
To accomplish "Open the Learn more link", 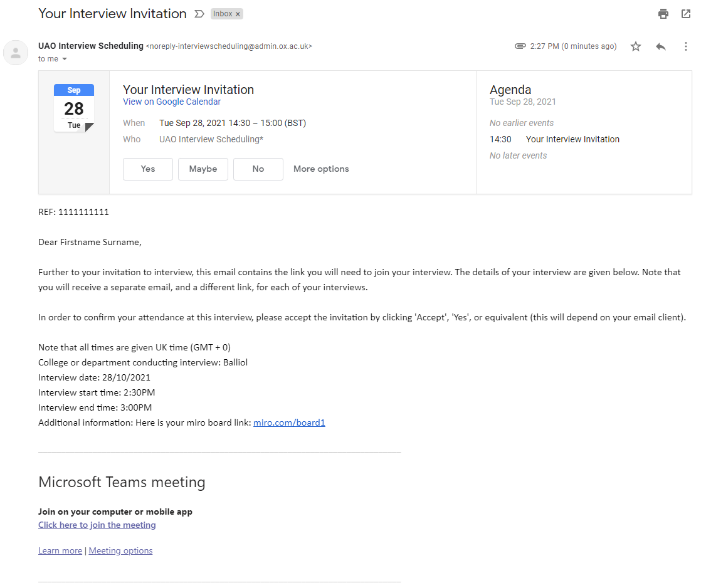I will [60, 550].
